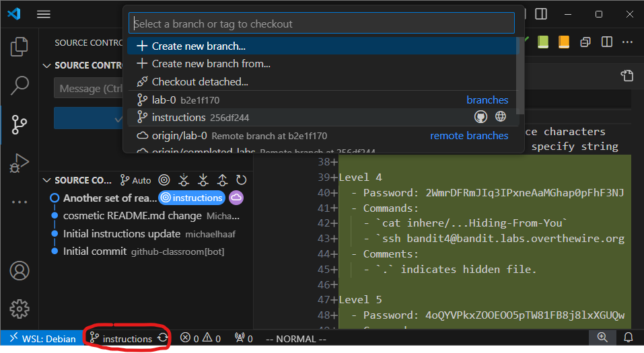Open notifications bell in status bar
644x353 pixels.
tap(628, 338)
